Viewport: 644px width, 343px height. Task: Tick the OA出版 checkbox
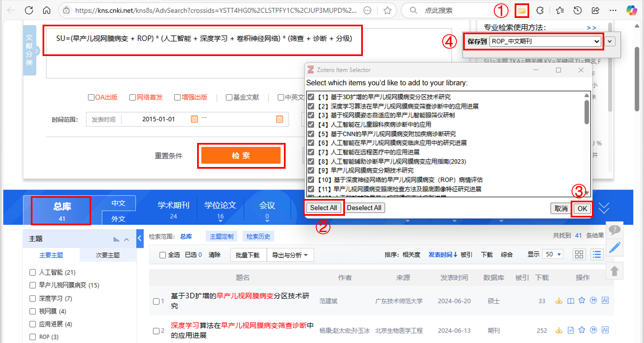91,98
